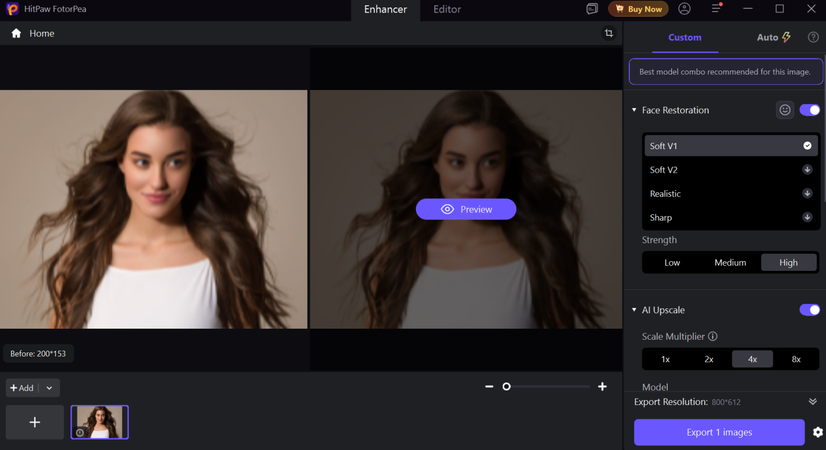Collapse the AI Upscale section
The height and width of the screenshot is (450, 826).
coord(634,310)
